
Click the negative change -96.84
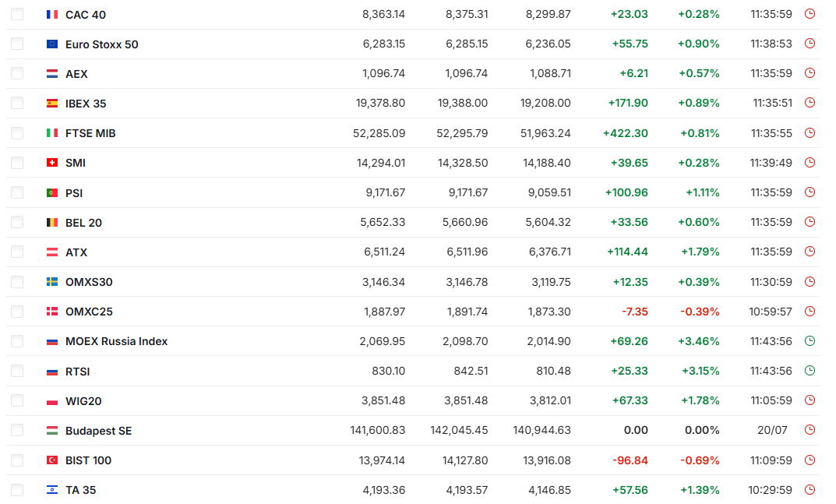(630, 460)
